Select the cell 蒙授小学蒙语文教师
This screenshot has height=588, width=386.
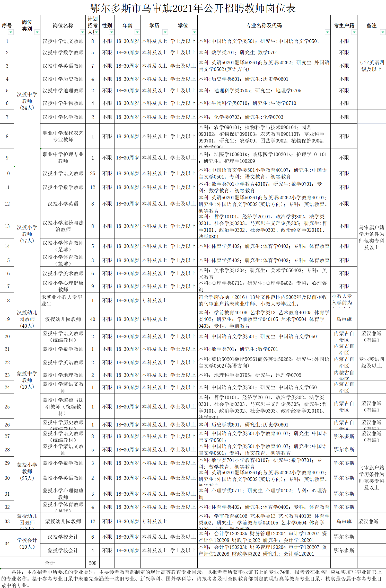[63, 450]
